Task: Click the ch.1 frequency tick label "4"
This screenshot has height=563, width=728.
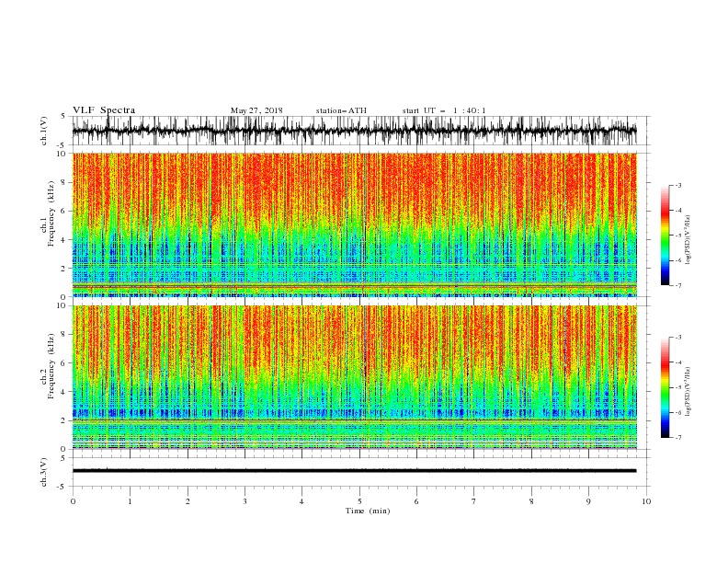Action: tap(63, 240)
